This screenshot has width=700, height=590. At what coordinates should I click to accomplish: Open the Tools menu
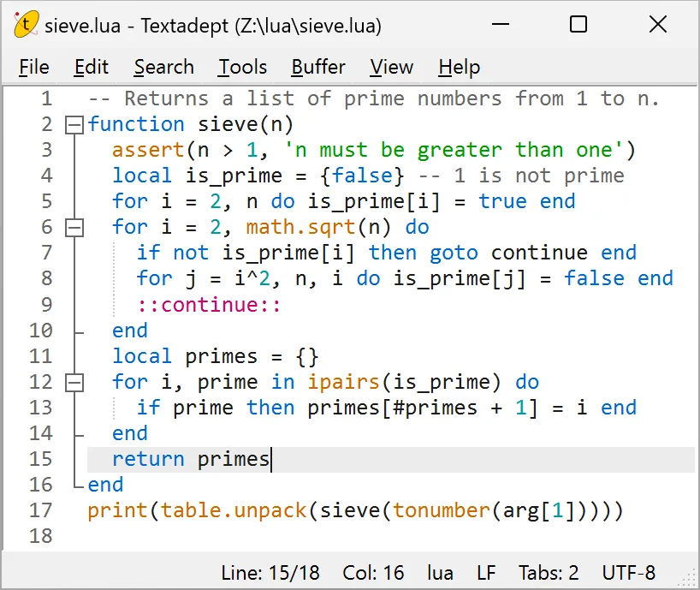click(x=242, y=68)
